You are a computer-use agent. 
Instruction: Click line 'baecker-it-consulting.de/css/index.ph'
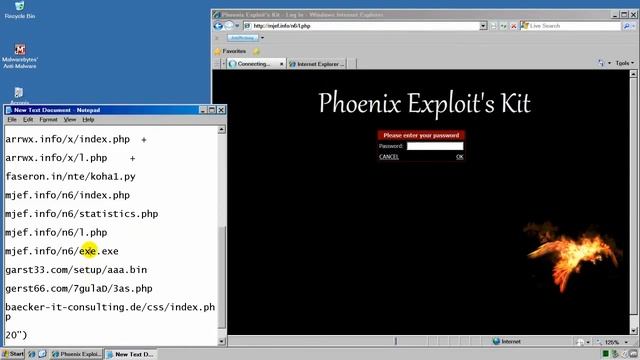tap(110, 307)
